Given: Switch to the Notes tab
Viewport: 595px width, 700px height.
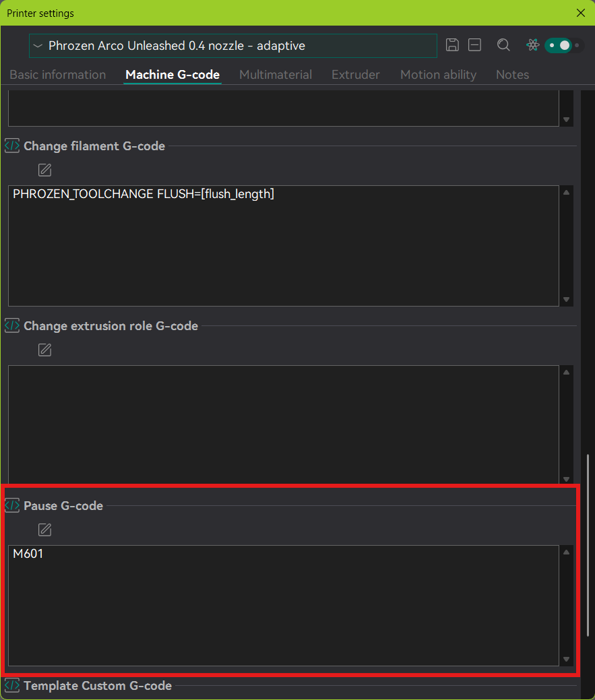Looking at the screenshot, I should coord(512,75).
